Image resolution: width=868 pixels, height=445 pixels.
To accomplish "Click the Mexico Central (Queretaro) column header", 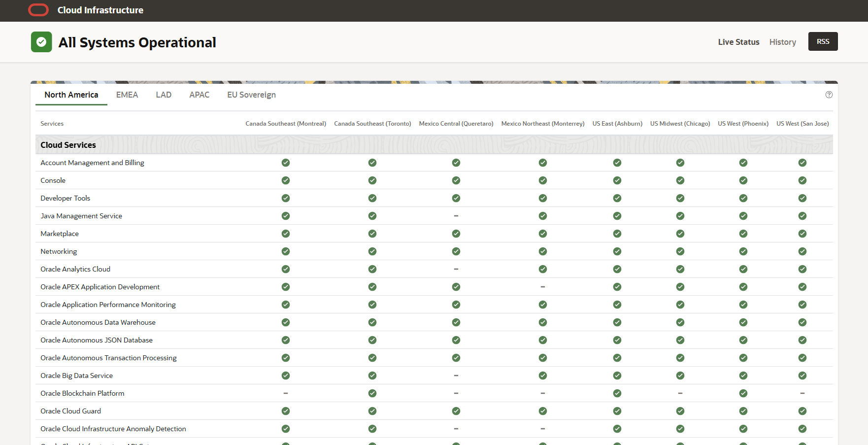I will pyautogui.click(x=456, y=124).
